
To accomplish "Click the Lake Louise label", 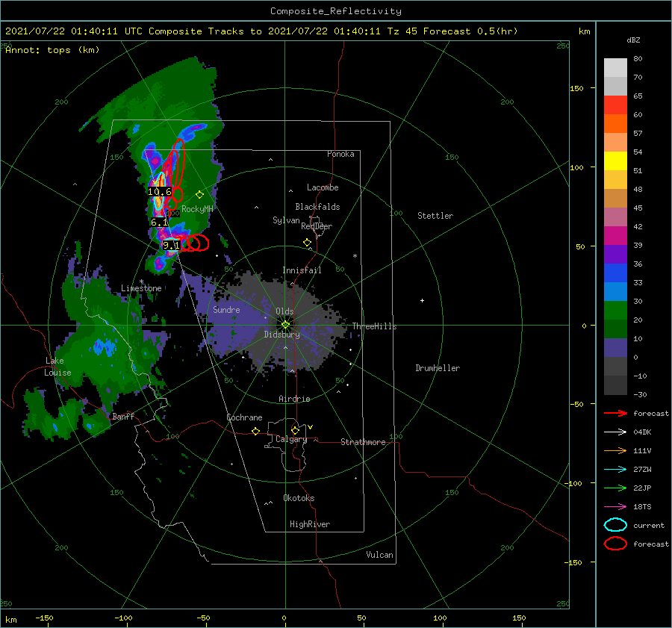I will [57, 367].
